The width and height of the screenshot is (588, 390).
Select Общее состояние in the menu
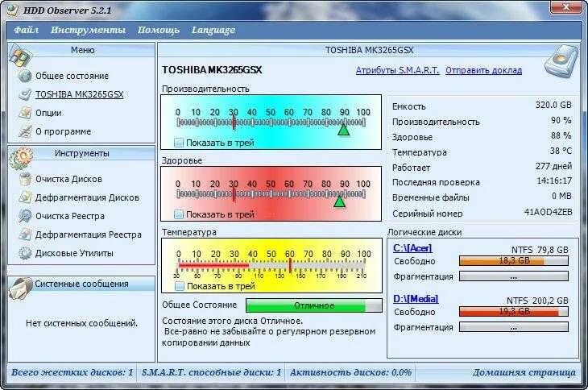pyautogui.click(x=72, y=76)
